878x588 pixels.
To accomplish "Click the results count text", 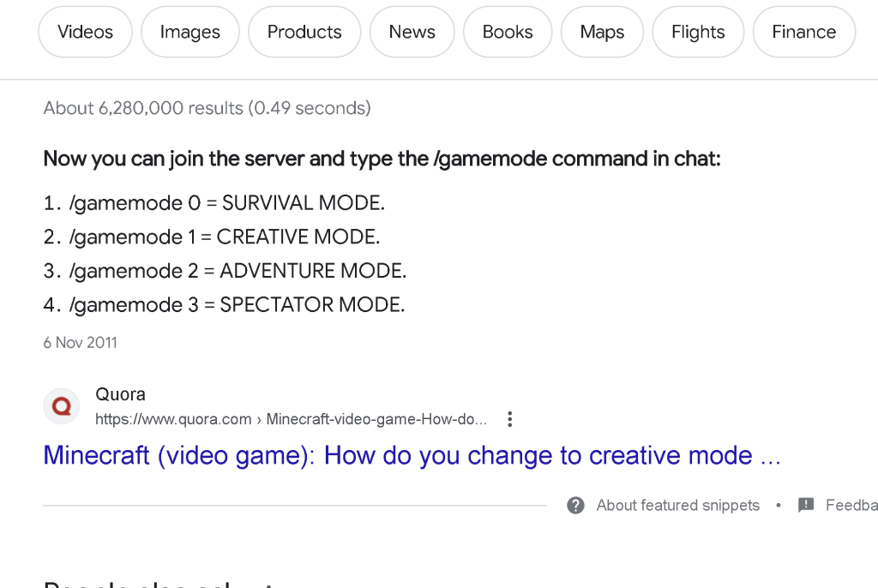I will point(207,107).
